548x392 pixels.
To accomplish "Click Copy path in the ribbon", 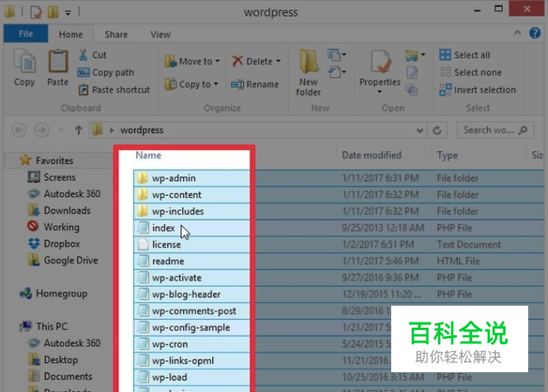I will click(x=106, y=72).
